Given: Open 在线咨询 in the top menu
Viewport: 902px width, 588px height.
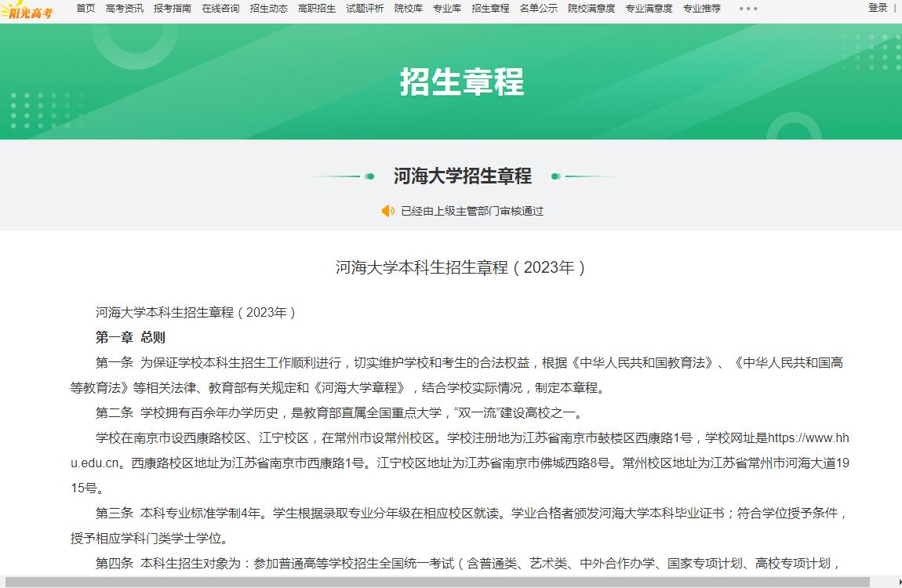Looking at the screenshot, I should 220,8.
